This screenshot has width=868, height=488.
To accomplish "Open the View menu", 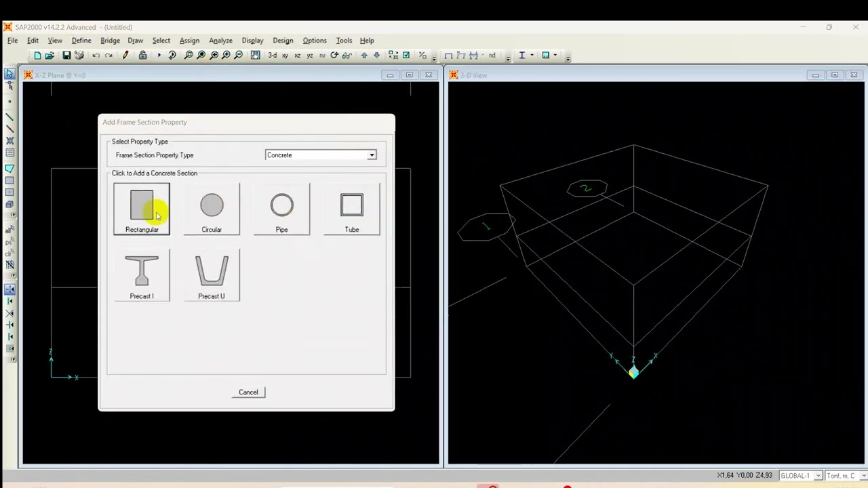I will [55, 41].
